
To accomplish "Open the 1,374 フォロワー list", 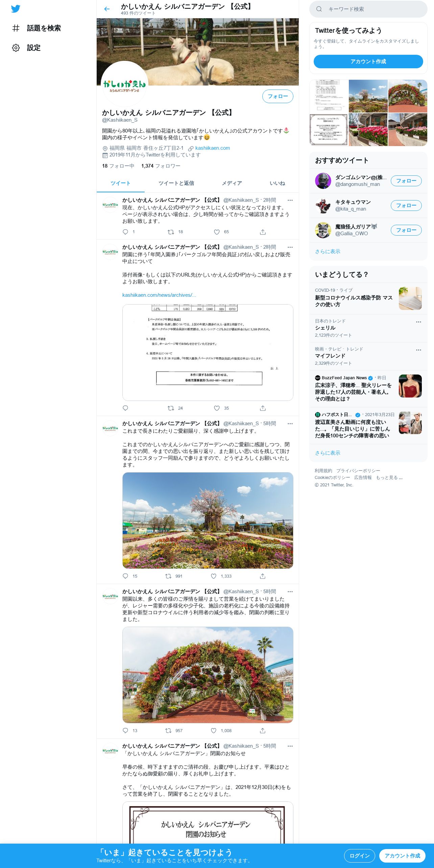I will (x=161, y=166).
